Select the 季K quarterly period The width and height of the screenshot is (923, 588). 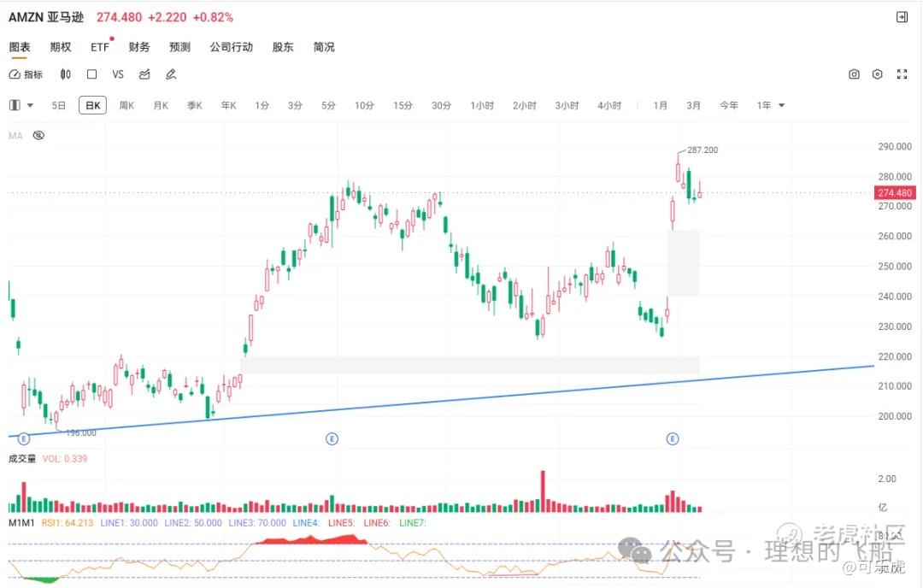[x=195, y=105]
